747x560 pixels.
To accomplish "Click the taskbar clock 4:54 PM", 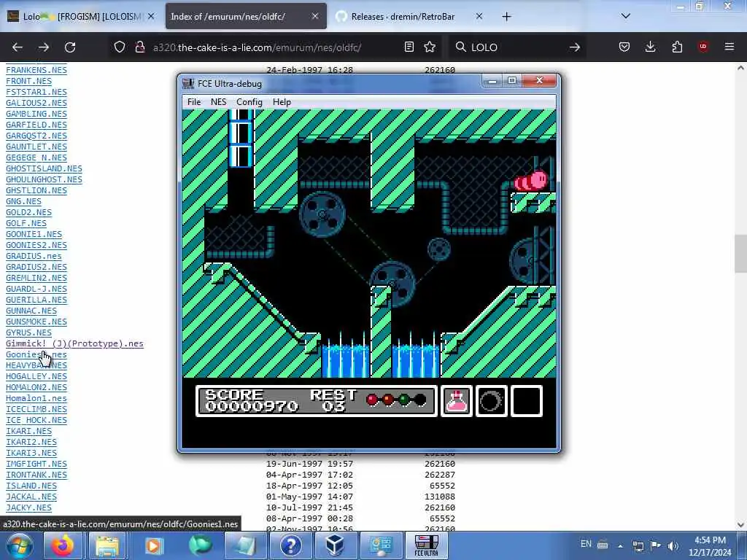I will pyautogui.click(x=710, y=540).
